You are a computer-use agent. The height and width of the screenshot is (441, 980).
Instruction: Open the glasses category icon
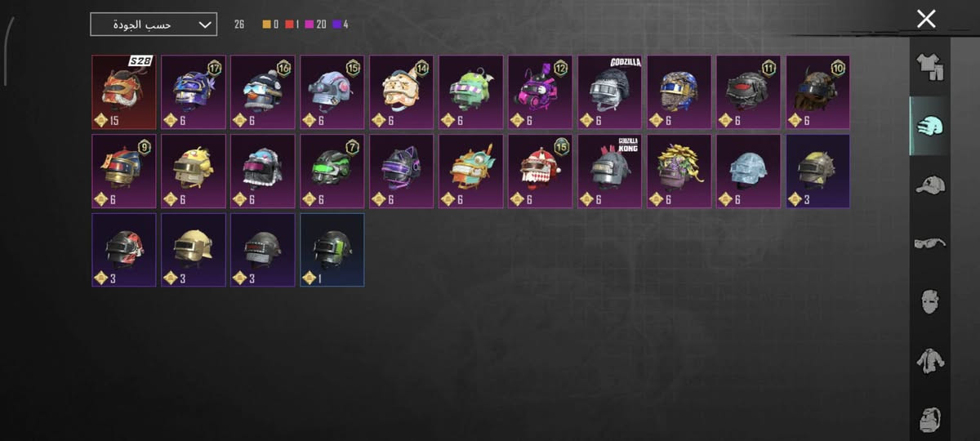click(929, 243)
